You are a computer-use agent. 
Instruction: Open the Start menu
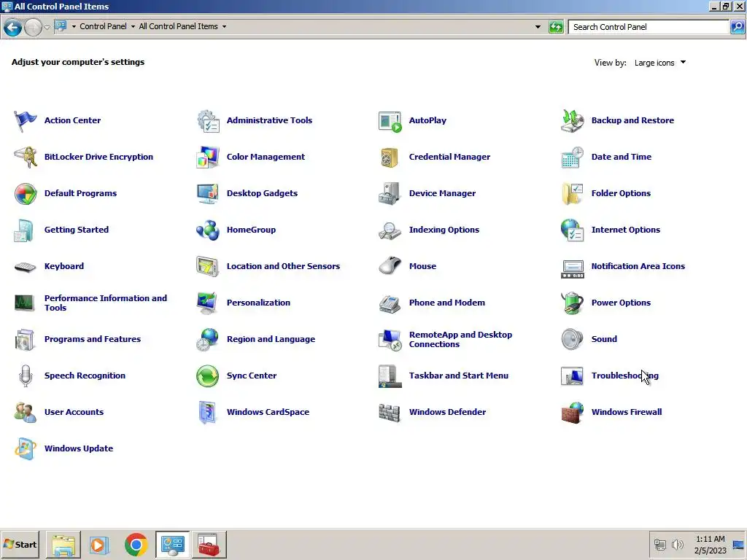point(20,544)
